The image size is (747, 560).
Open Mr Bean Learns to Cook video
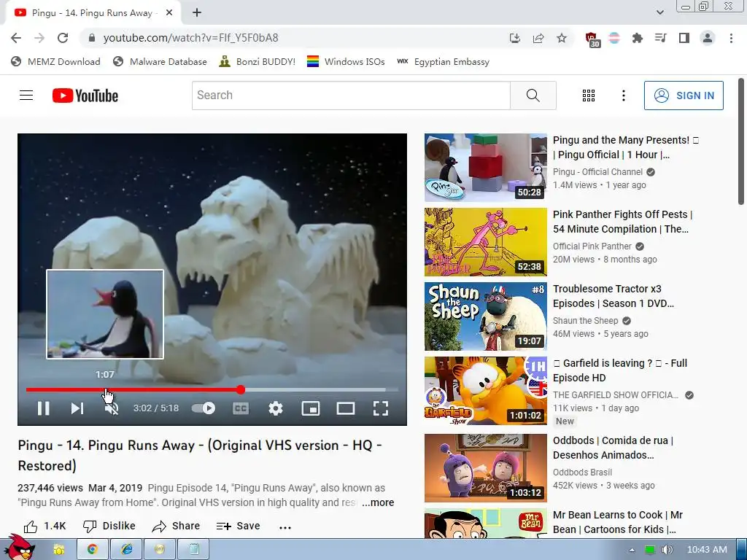click(485, 523)
